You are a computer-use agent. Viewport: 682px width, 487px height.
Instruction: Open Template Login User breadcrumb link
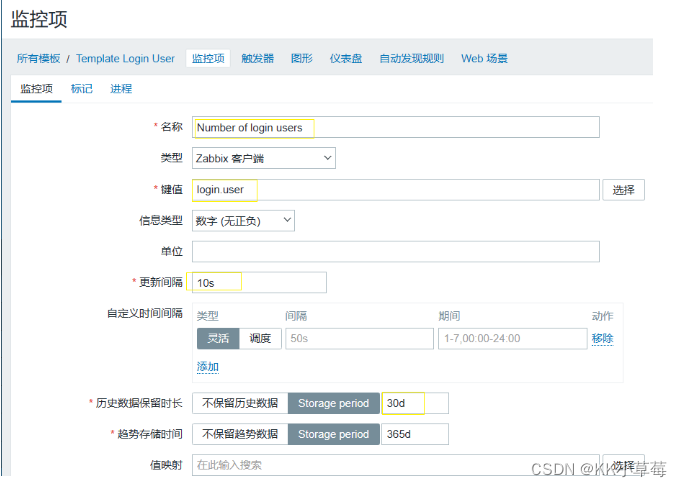click(125, 58)
